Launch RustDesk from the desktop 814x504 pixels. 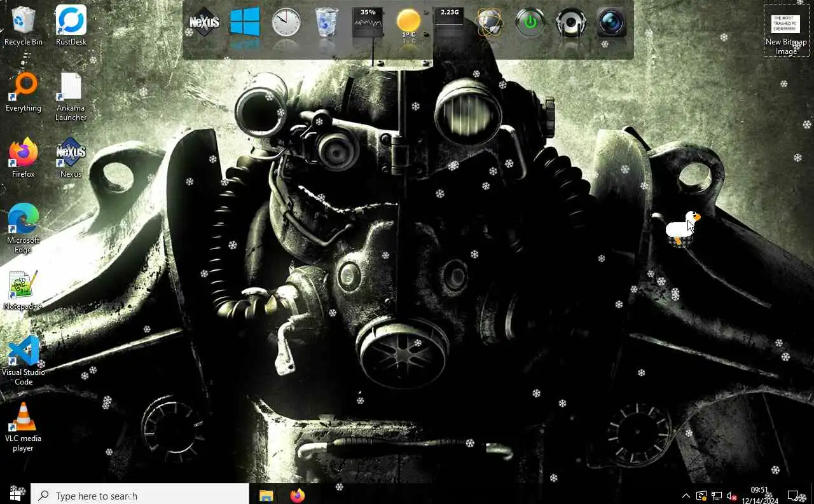coord(71,26)
